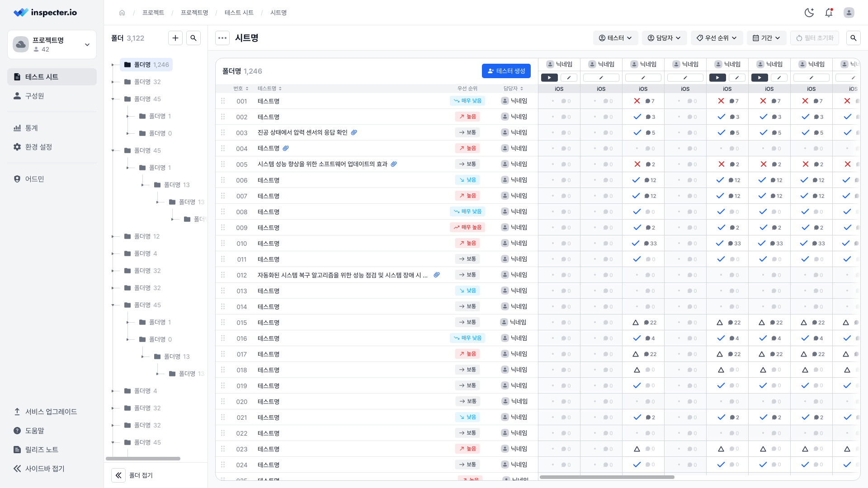868x488 pixels.
Task: Start run in sixth tester column
Action: [x=759, y=78]
